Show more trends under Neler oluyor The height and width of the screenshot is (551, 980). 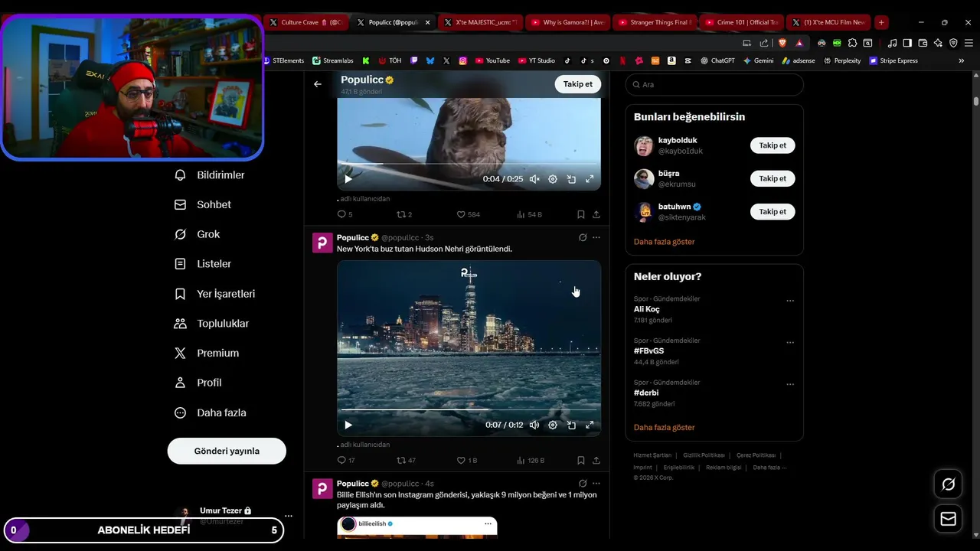coord(664,428)
